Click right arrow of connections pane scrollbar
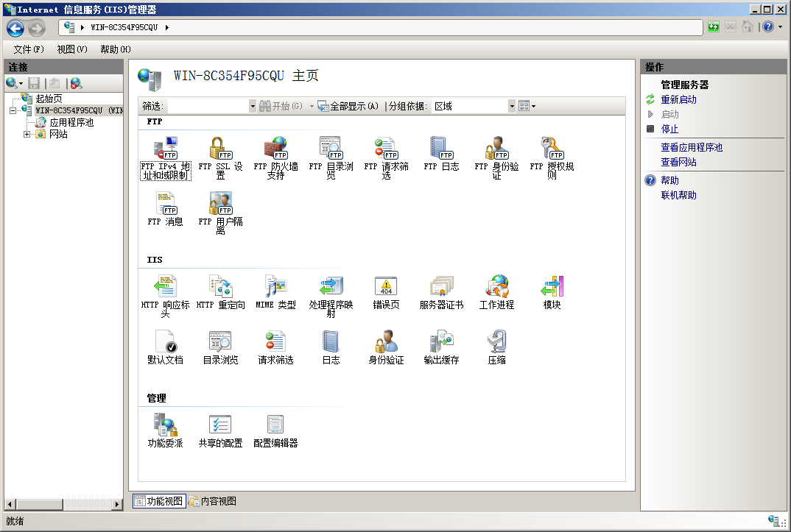Image resolution: width=791 pixels, height=532 pixels. point(118,504)
